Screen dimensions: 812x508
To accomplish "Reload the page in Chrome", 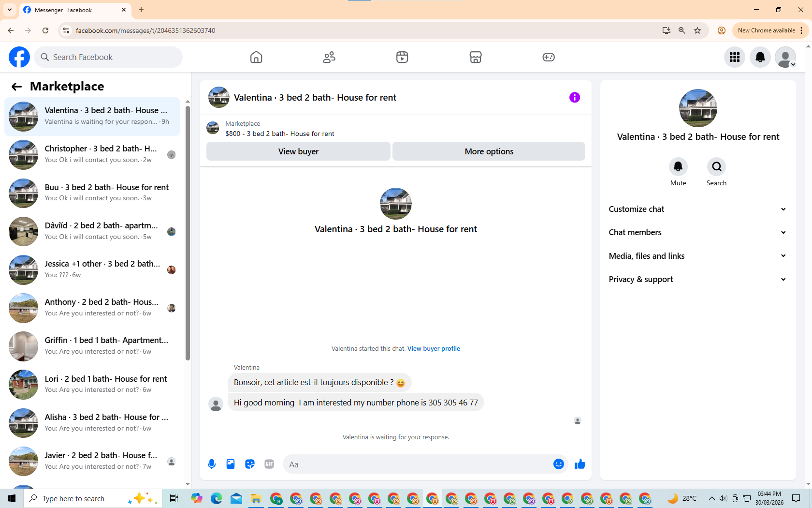I will (45, 30).
